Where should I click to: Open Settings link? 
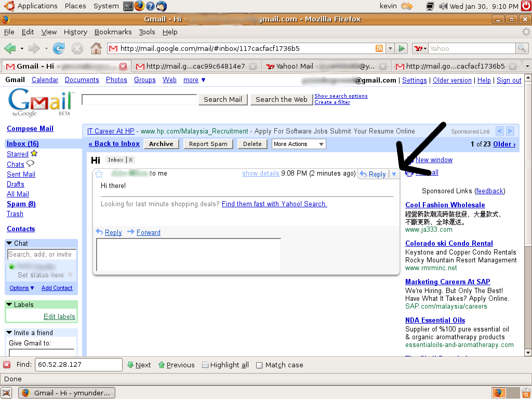click(x=414, y=81)
